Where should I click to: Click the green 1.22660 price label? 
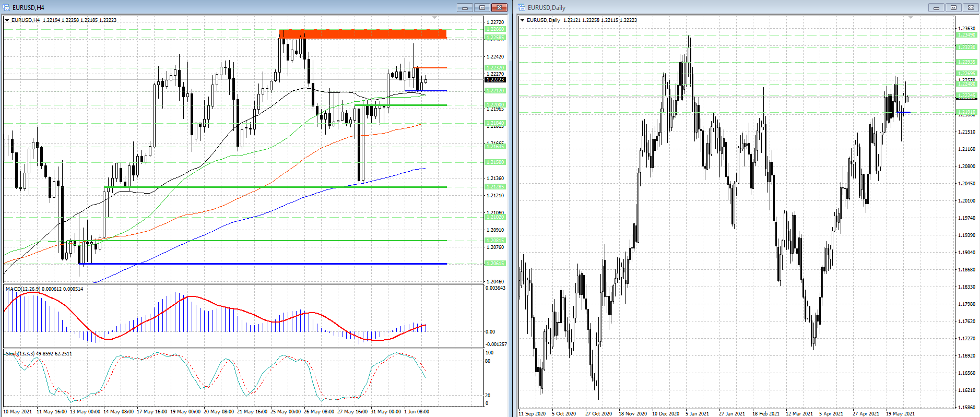click(x=495, y=29)
